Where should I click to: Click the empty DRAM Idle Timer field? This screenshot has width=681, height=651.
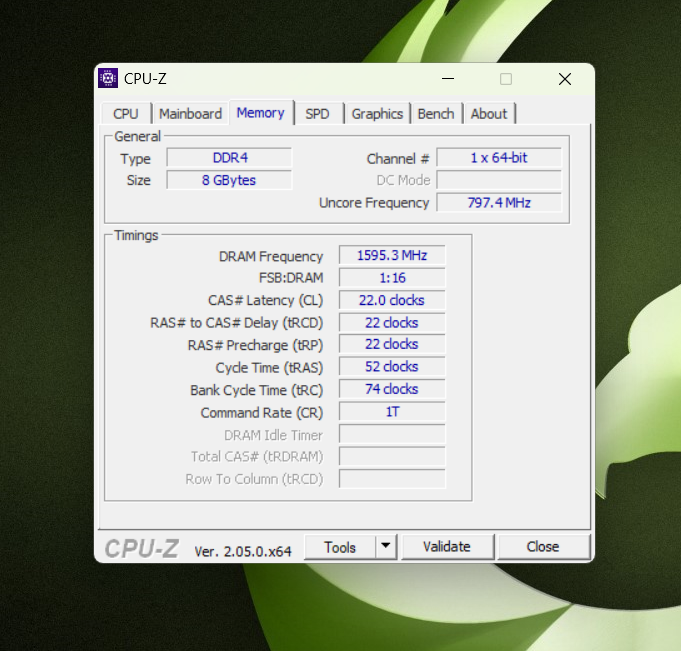click(x=392, y=434)
